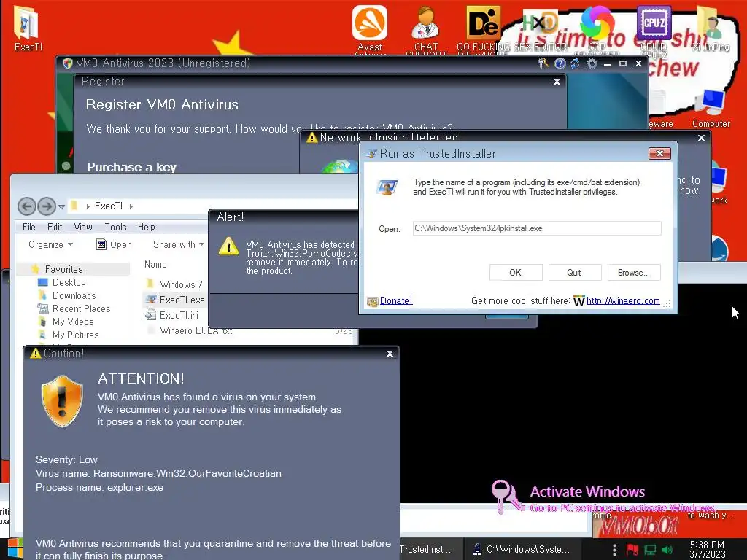Viewport: 747px width, 560px height.
Task: Open the Help menu in Explorer
Action: [146, 227]
